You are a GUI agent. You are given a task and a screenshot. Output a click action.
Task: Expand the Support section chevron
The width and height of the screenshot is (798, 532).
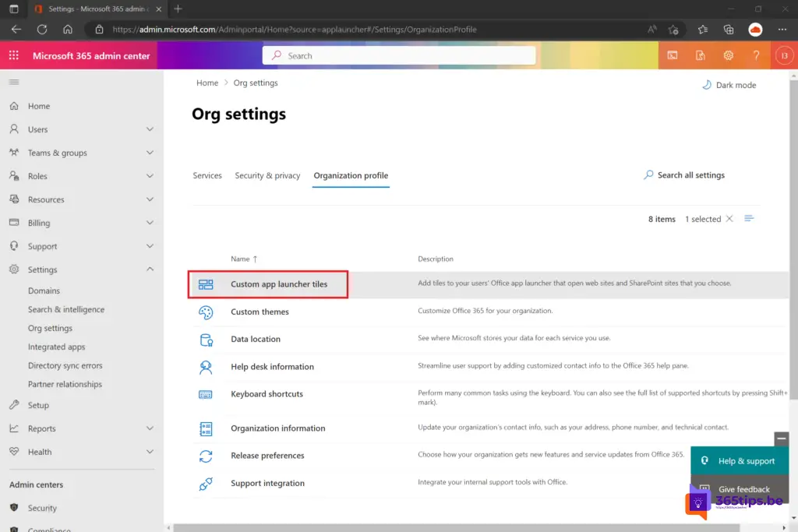pos(150,246)
